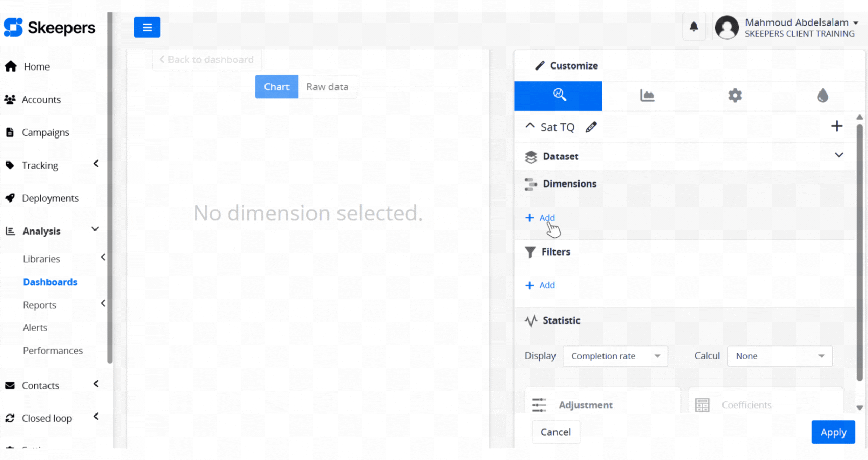Screen dimensions: 868x460
Task: Expand the Dataset section
Action: coord(838,155)
